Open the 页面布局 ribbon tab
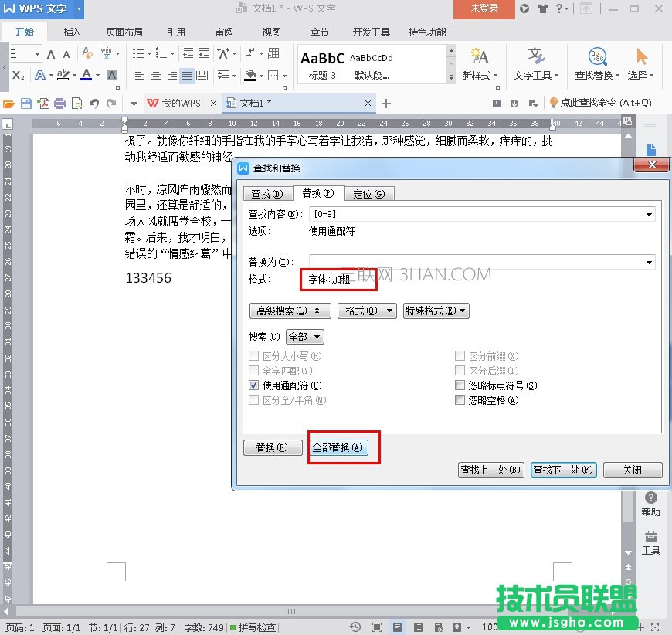 (x=124, y=32)
